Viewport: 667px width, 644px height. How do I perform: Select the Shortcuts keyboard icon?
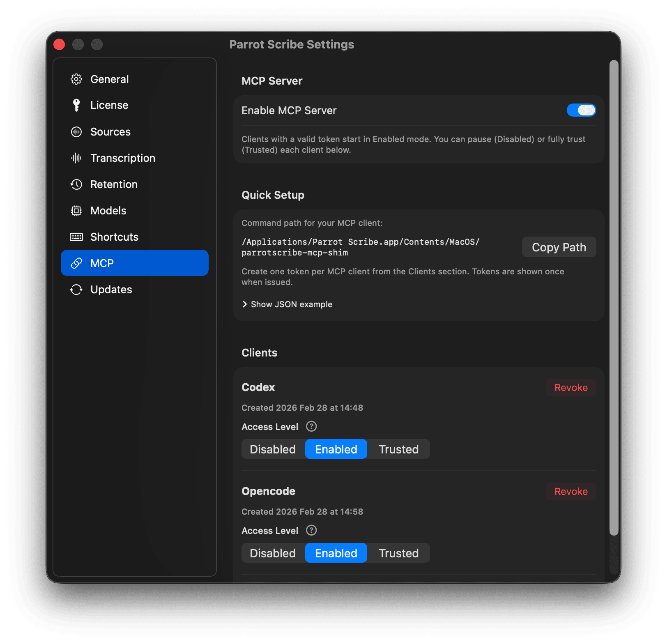tap(76, 237)
